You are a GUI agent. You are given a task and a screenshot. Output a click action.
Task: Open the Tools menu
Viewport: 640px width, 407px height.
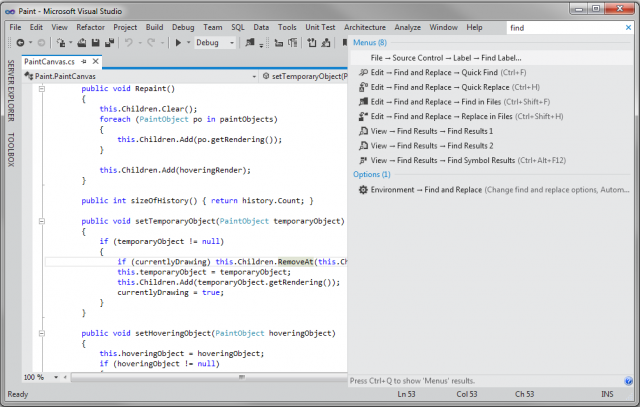287,27
